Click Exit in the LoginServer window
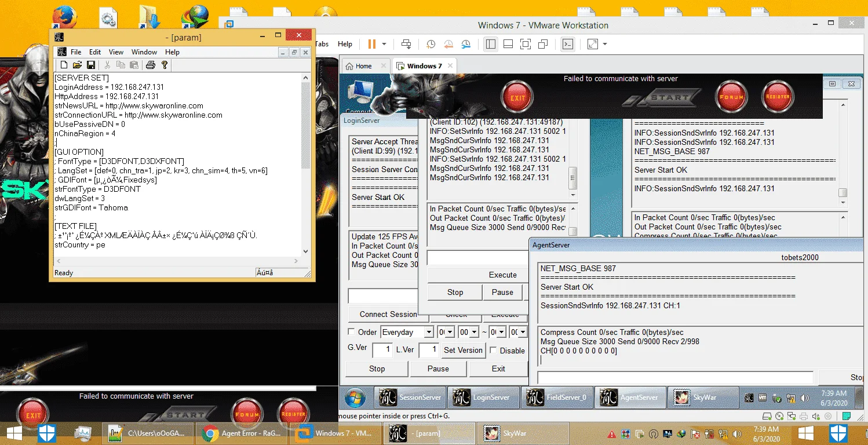The height and width of the screenshot is (445, 868). point(498,369)
